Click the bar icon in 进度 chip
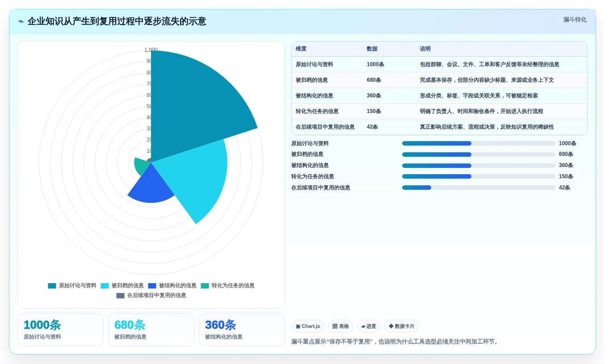Screen dimensions: 605x364 pyautogui.click(x=363, y=326)
